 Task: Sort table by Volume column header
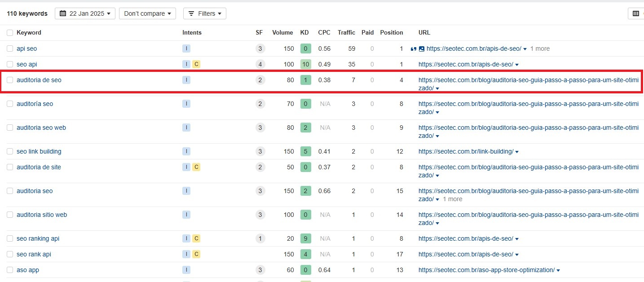point(282,32)
